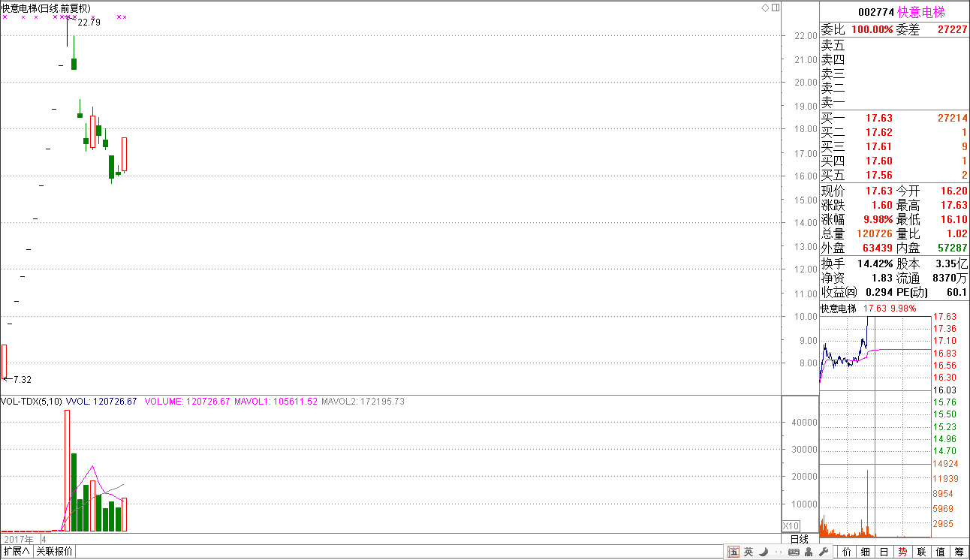Click the 委差 value 27227

[x=953, y=30]
